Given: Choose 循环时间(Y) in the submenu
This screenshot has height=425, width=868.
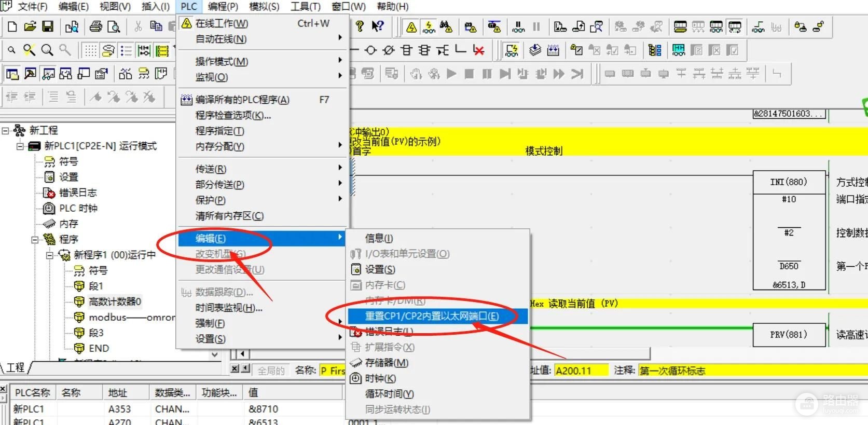Looking at the screenshot, I should click(437, 394).
